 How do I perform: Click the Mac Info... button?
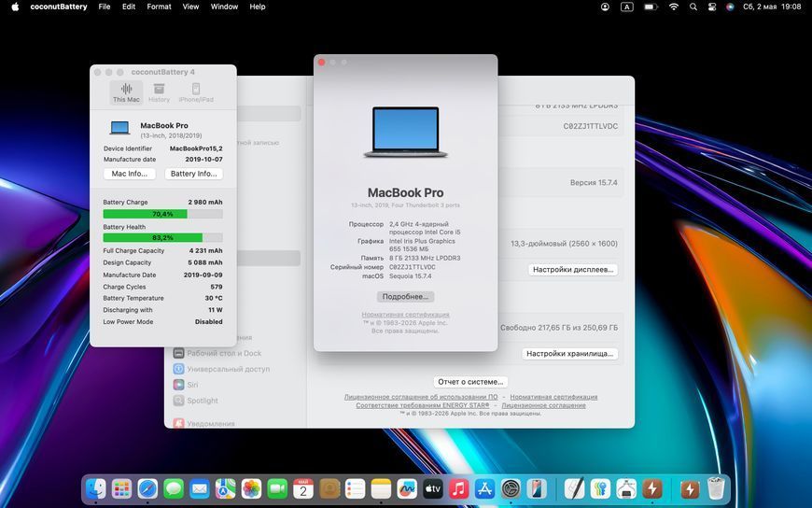pyautogui.click(x=130, y=174)
